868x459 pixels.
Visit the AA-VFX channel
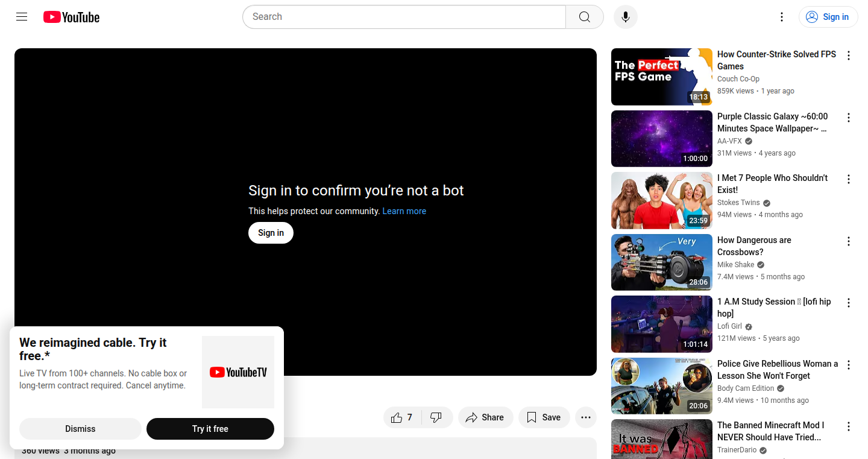point(729,141)
